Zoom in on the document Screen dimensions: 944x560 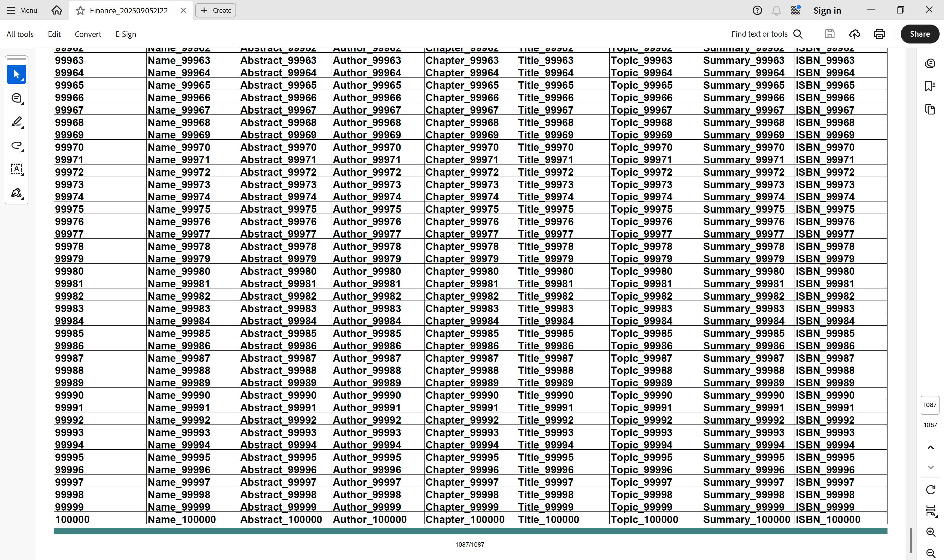(930, 532)
